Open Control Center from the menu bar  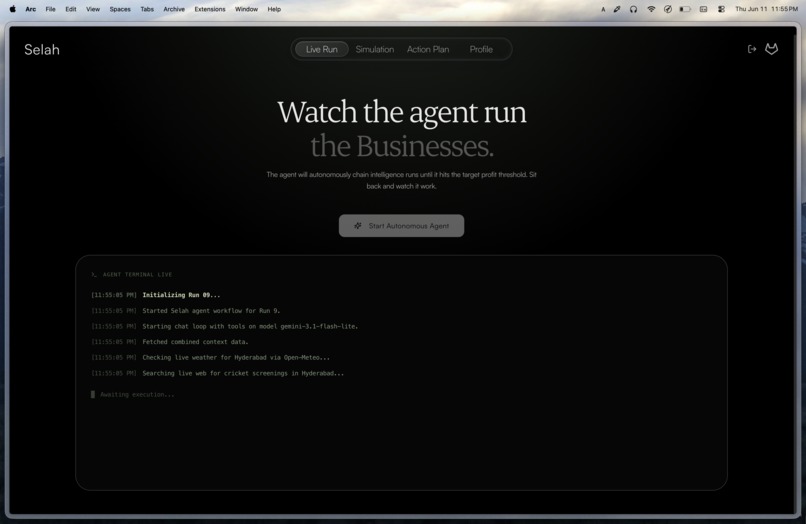[x=721, y=9]
